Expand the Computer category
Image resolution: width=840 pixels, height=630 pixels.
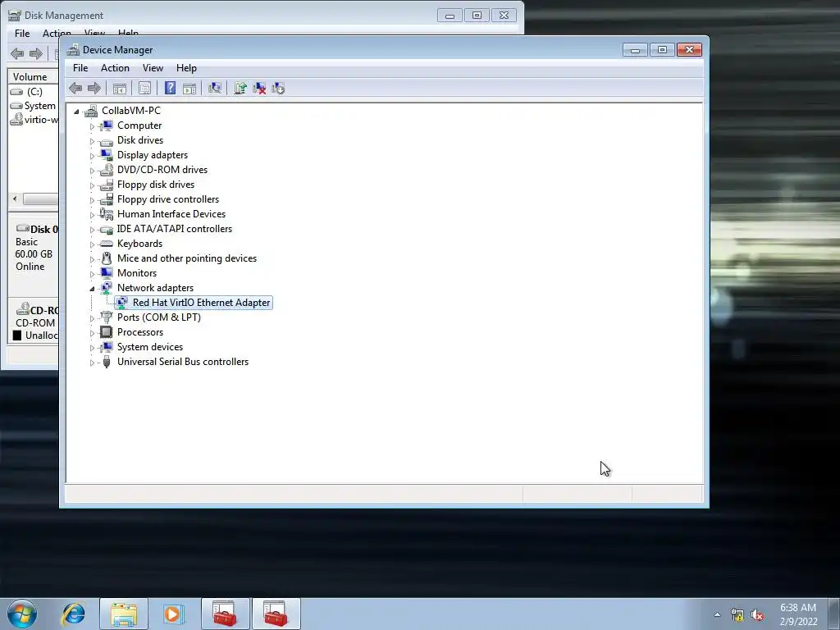[92, 126]
